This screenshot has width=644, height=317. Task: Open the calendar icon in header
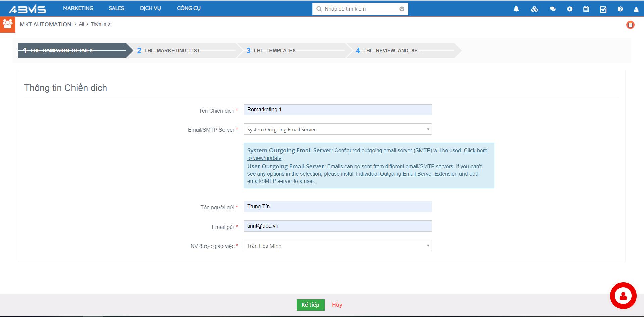pos(586,9)
